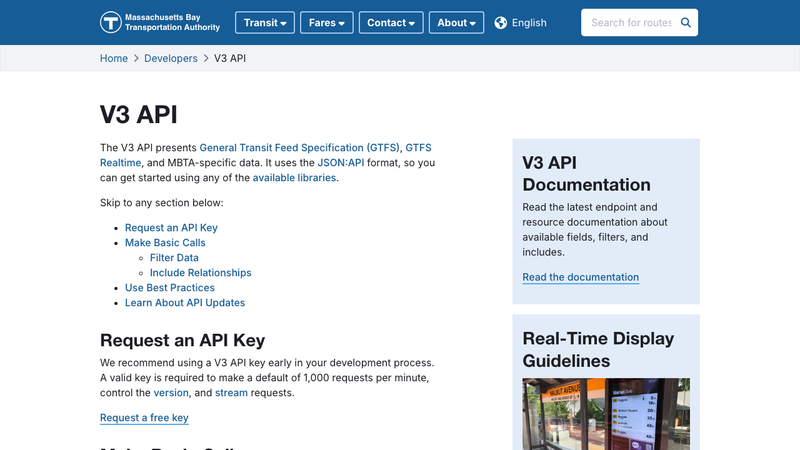This screenshot has height=450, width=800.
Task: Click the search magnifier icon
Action: click(x=685, y=22)
